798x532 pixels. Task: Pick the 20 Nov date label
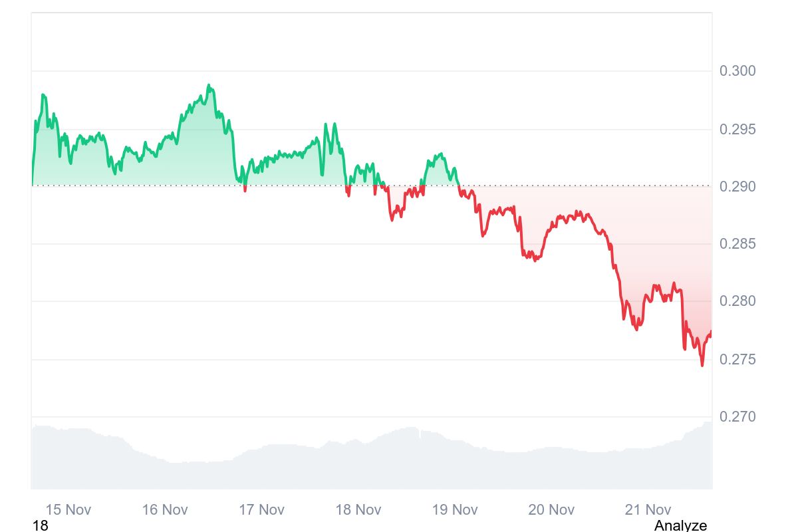551,509
